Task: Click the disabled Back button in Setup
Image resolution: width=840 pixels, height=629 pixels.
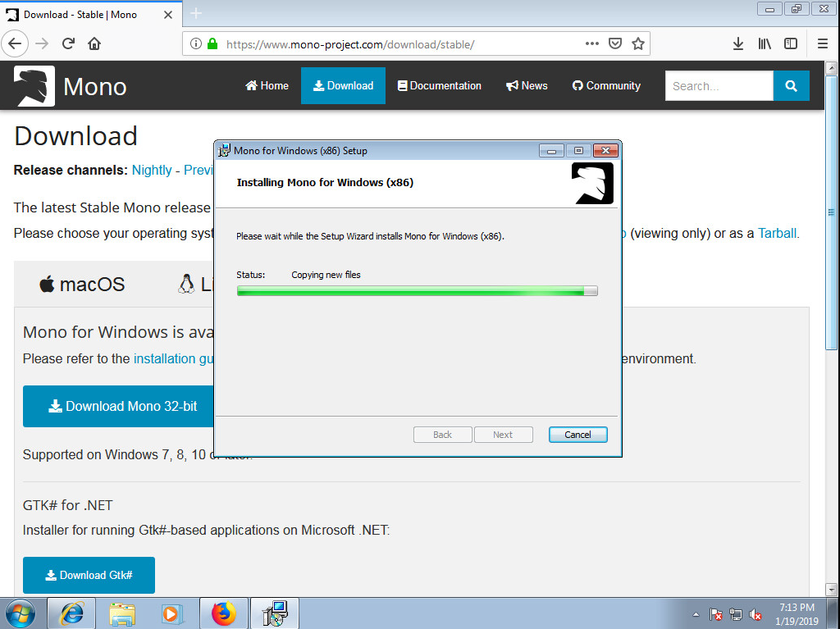Action: pyautogui.click(x=442, y=435)
